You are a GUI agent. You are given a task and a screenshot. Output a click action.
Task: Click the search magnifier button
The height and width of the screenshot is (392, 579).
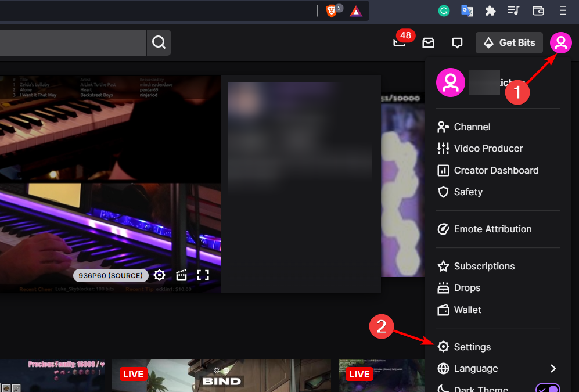click(159, 42)
